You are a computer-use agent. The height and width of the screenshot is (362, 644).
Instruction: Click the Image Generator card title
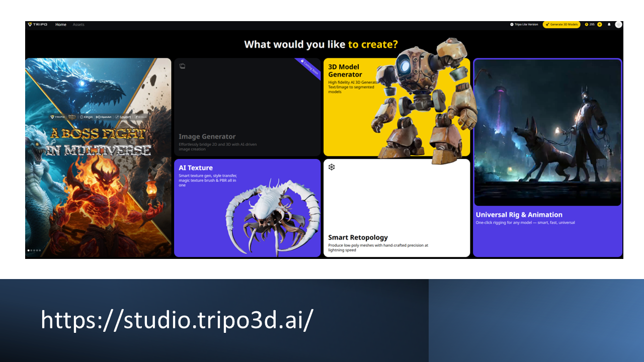[207, 137]
